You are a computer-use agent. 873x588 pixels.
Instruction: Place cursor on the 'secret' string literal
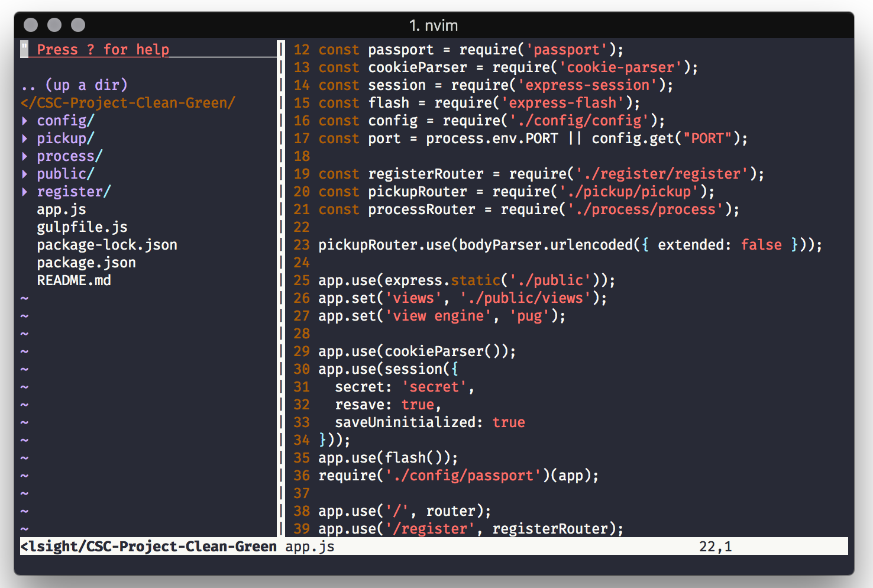click(434, 386)
